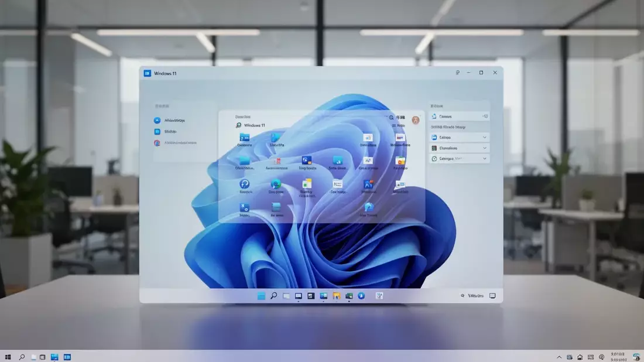Viewport: 644px width, 362px height.
Task: Open the small red icon in the app grid
Action: [x=278, y=161]
